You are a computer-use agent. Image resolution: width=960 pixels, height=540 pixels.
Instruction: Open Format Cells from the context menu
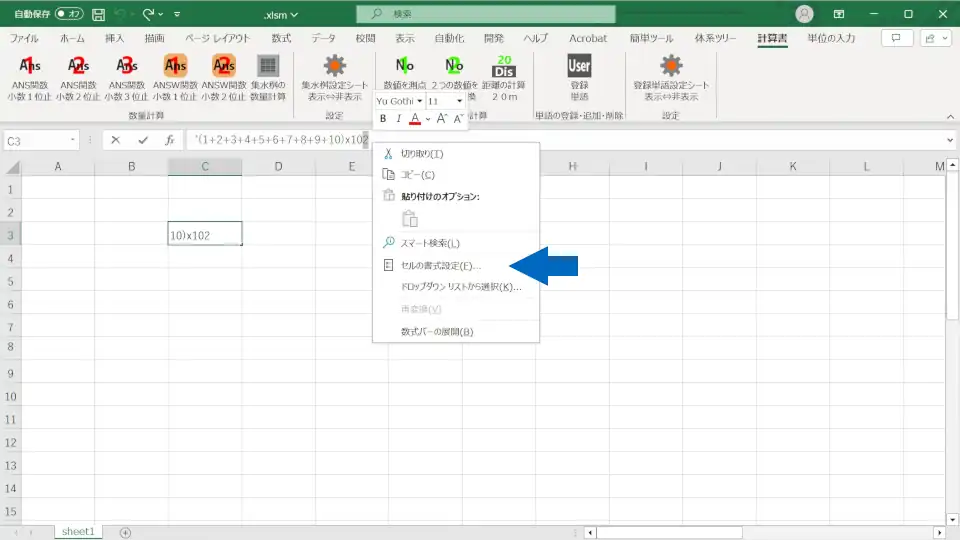[456, 265]
